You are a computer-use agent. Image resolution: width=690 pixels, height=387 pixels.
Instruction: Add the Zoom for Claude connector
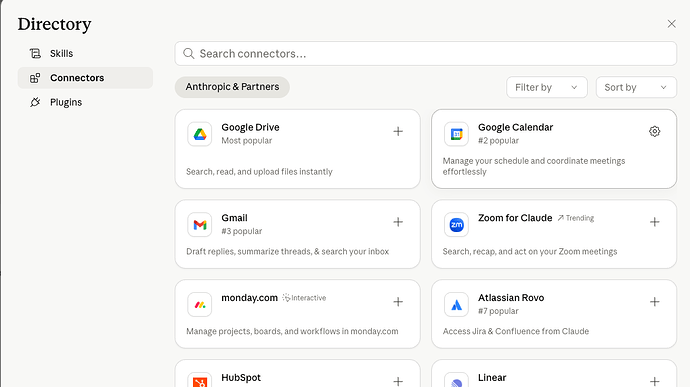pos(654,222)
